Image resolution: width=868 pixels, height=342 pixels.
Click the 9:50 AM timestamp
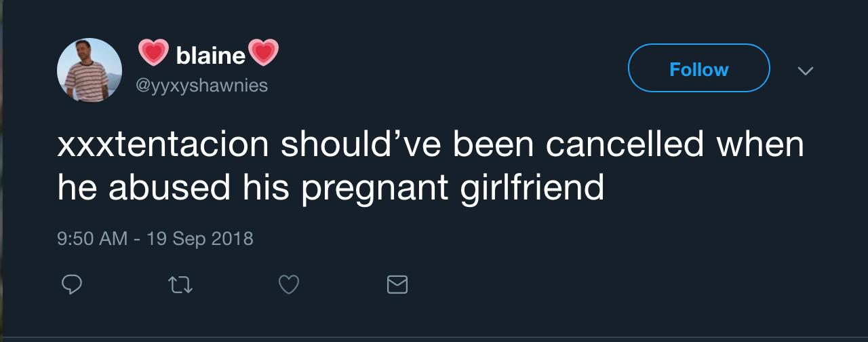click(92, 239)
